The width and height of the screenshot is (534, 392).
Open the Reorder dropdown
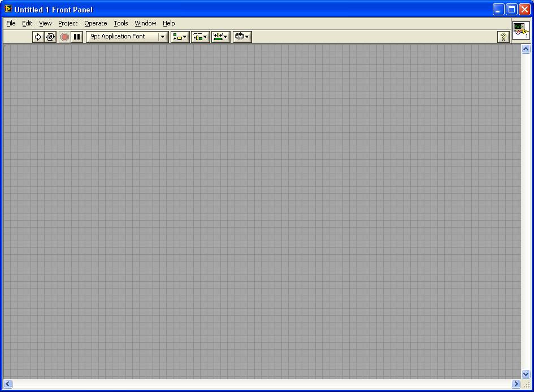click(242, 37)
